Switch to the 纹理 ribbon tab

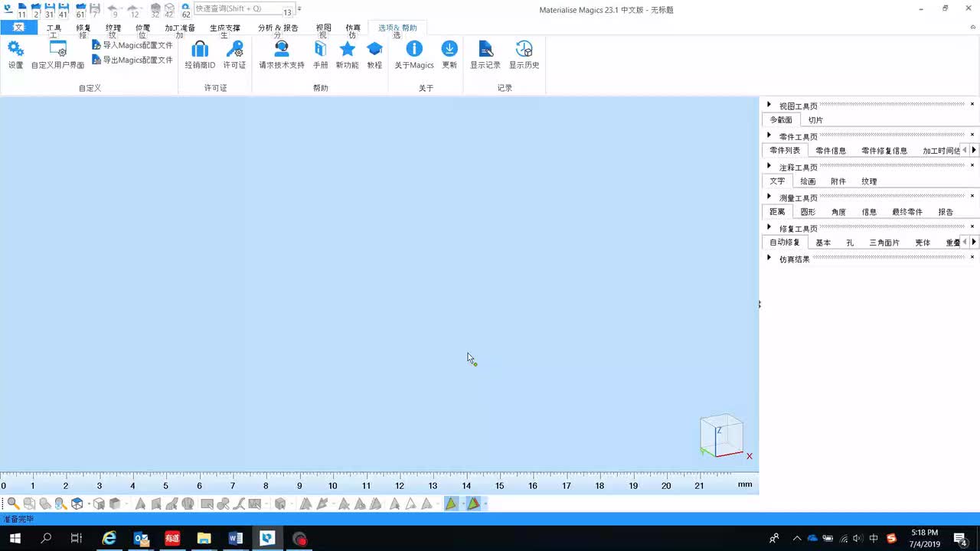[x=113, y=28]
